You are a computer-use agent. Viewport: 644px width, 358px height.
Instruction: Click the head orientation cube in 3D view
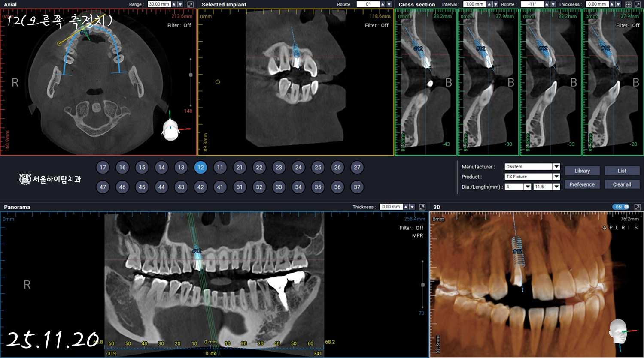[x=618, y=331]
